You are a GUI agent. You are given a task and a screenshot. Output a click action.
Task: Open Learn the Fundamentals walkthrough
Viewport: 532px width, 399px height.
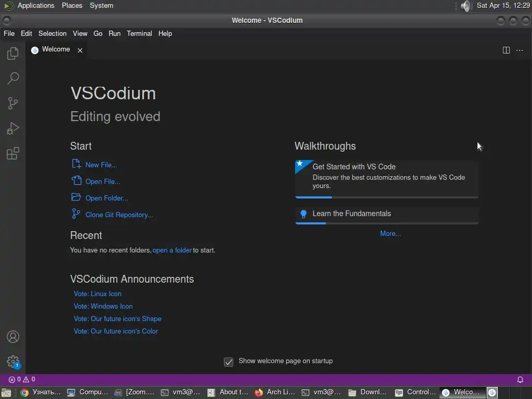tap(387, 215)
